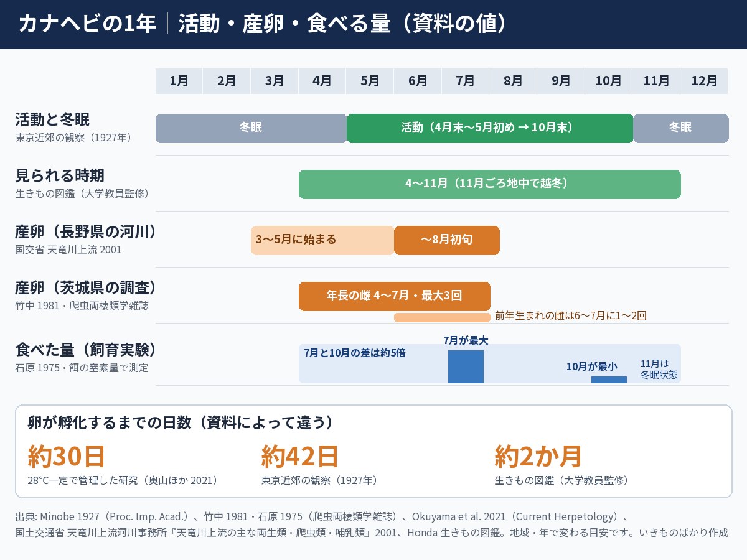The image size is (747, 560).
Task: Select the 〜8月初旬 orange bar
Action: [x=447, y=240]
